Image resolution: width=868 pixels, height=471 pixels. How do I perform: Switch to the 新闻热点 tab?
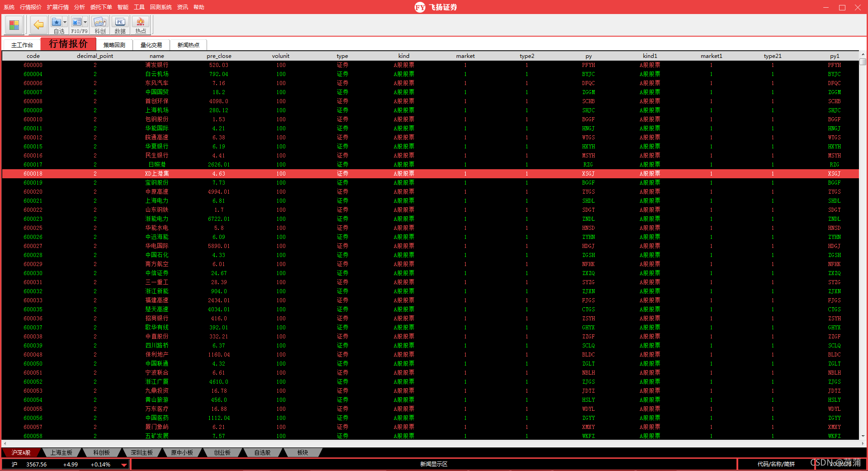[189, 45]
